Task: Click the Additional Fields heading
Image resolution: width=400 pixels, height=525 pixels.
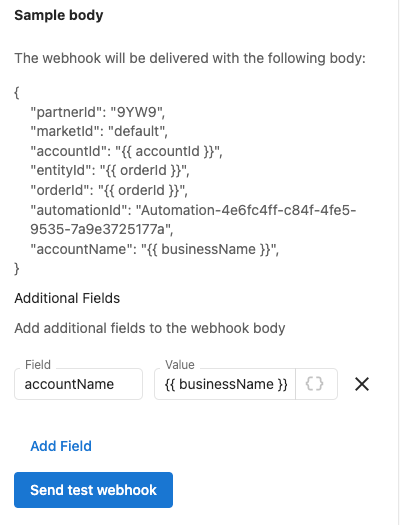Action: [67, 298]
